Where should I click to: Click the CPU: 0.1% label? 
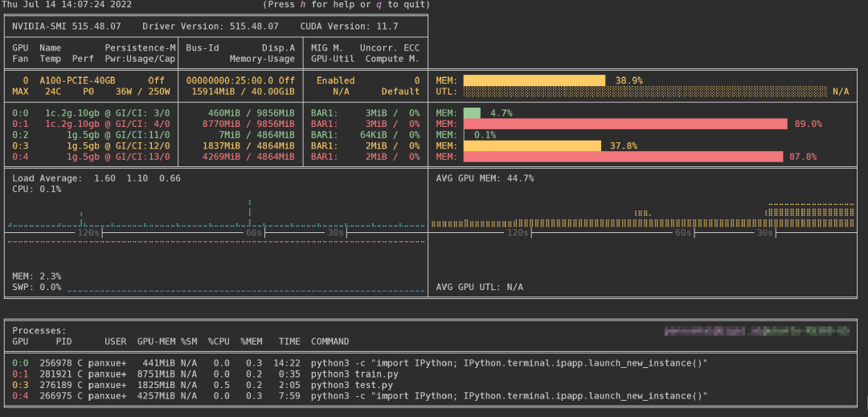click(x=36, y=189)
